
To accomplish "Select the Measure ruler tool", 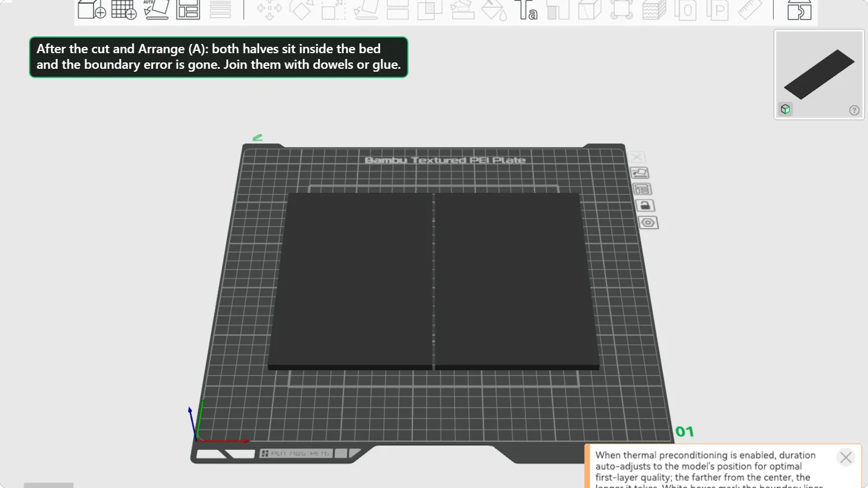I will [750, 10].
